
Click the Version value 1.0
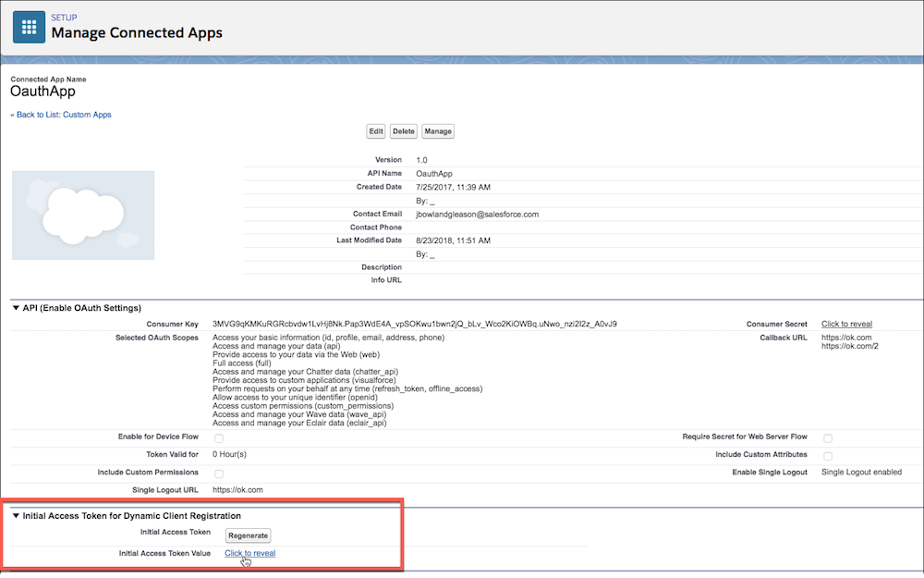click(x=421, y=160)
